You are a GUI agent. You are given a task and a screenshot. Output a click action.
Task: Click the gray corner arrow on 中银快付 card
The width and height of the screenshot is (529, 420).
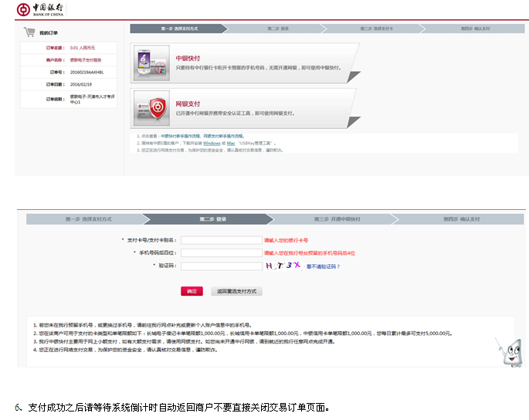pos(354,76)
